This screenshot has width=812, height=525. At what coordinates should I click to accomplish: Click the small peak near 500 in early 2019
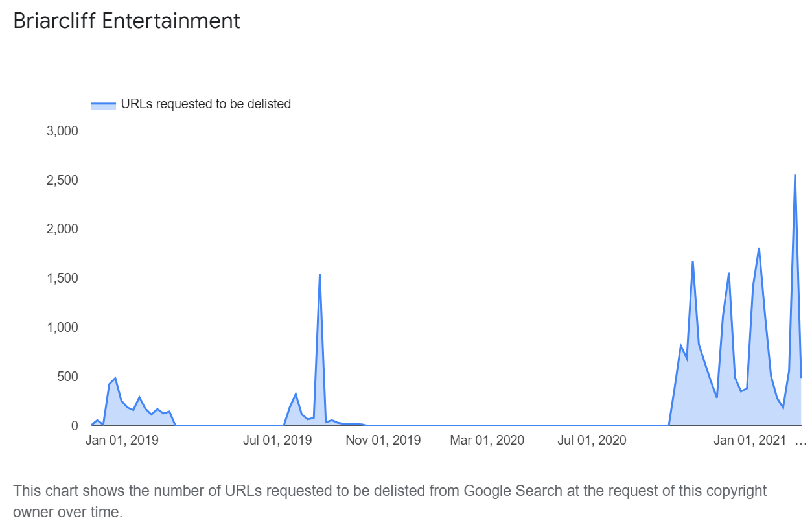115,378
